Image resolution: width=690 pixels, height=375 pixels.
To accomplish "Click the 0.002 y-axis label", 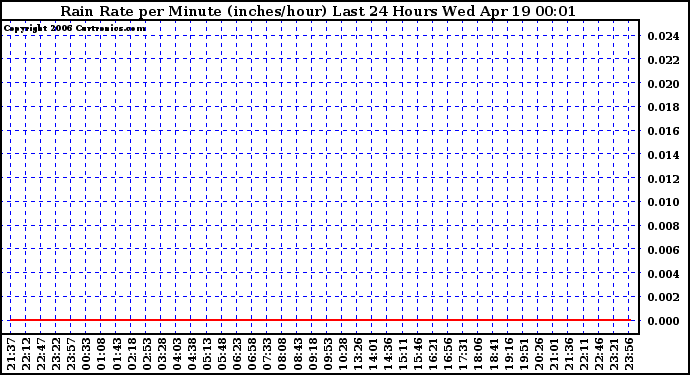I will tap(663, 297).
